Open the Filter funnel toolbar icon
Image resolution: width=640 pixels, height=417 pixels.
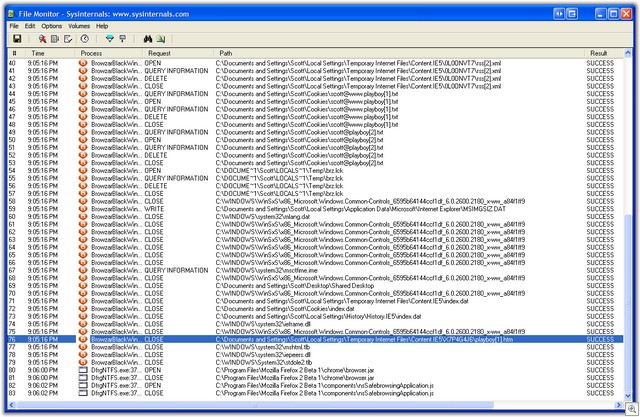pos(109,39)
